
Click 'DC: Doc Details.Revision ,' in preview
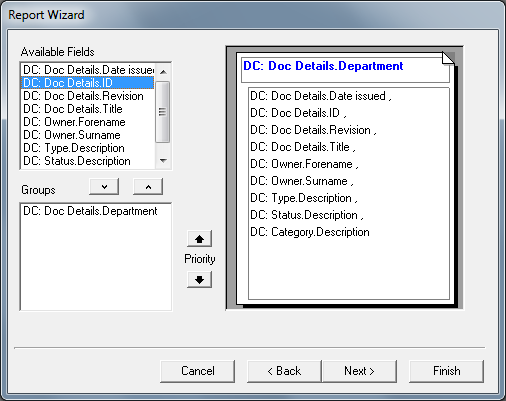(x=313, y=130)
